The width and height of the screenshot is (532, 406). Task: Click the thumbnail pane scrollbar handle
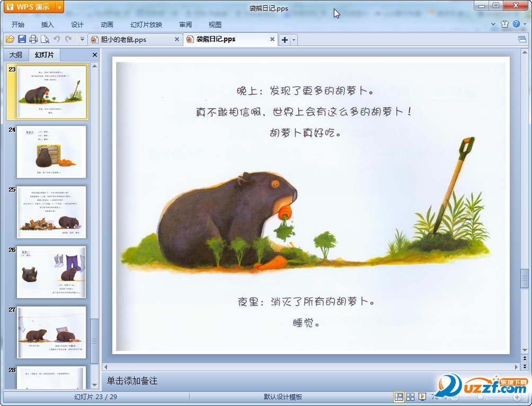(95, 341)
